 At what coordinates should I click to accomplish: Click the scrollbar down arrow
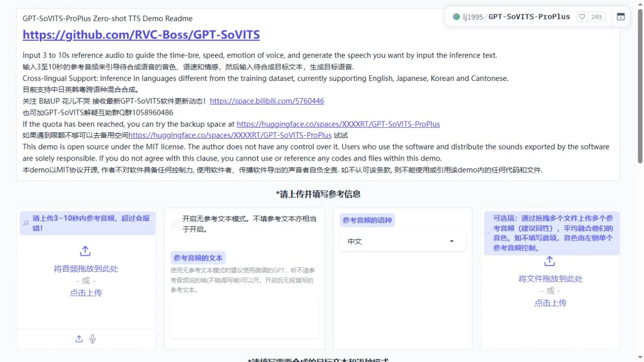640,358
